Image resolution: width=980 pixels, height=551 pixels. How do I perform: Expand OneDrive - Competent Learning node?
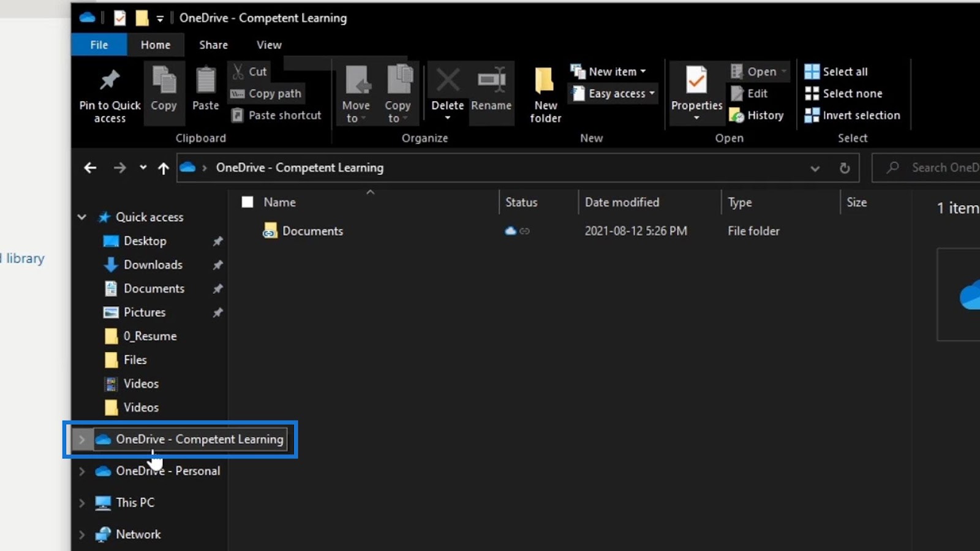click(x=81, y=439)
